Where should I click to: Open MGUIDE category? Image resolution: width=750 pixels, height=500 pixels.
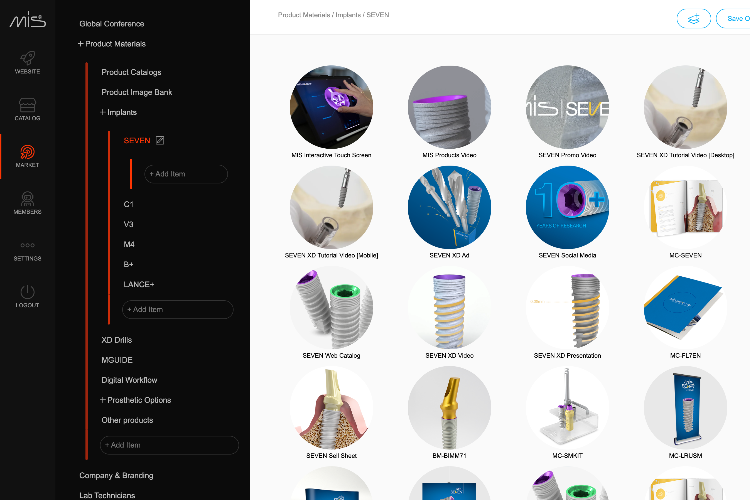(117, 360)
